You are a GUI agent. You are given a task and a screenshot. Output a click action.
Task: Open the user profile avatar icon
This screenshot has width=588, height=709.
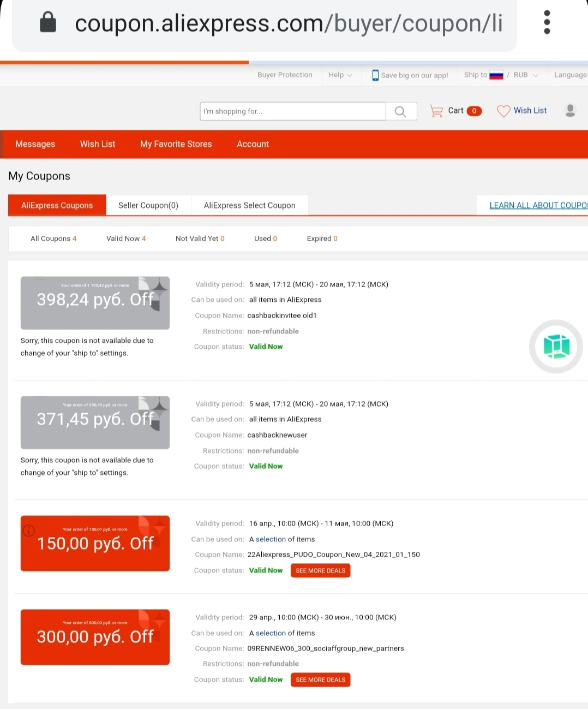pos(570,111)
